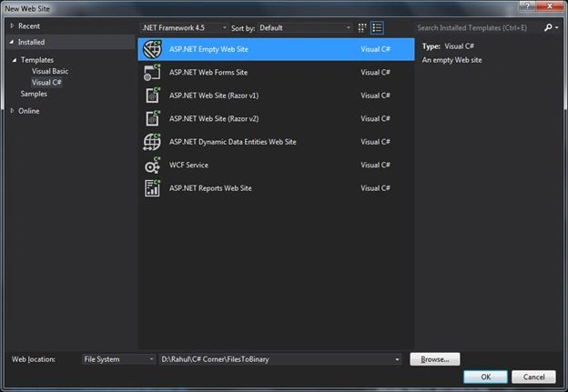Open the search options dropdown arrow
Viewport: 568px width, 392px height.
click(x=557, y=28)
